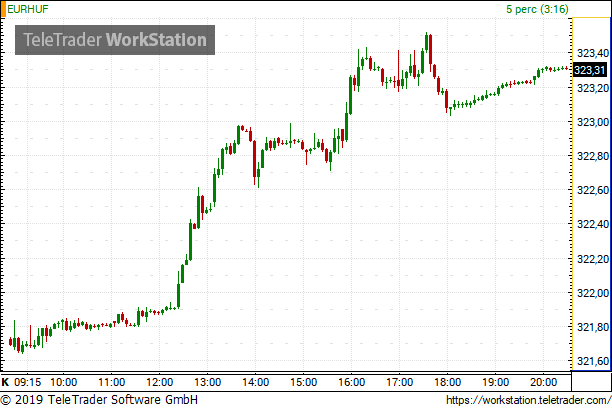Click the 322,20 price axis label

click(x=593, y=259)
